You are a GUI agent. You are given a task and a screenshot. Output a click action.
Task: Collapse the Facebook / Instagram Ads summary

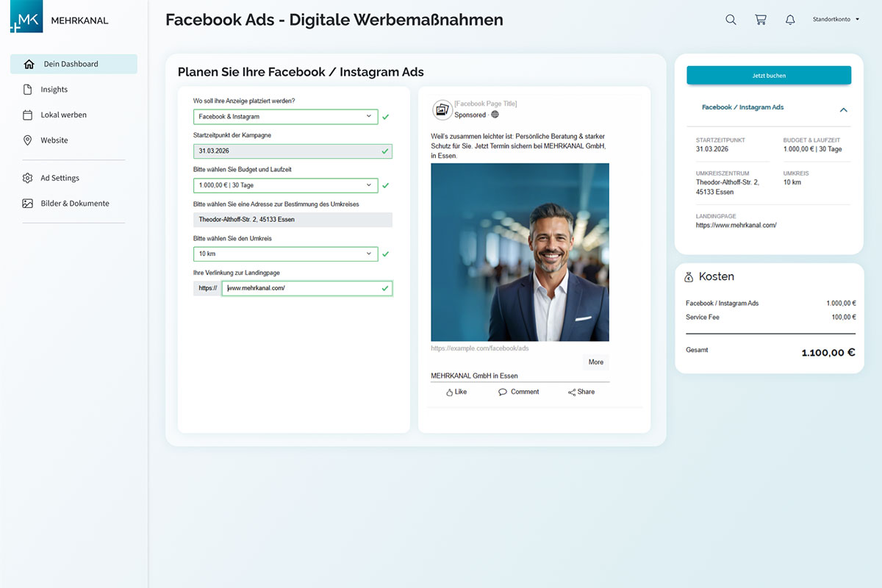click(843, 110)
